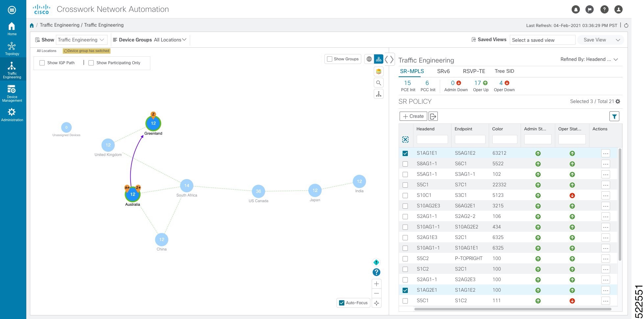Enable the Show IGP Path checkbox
Image resolution: width=644 pixels, height=319 pixels.
42,63
